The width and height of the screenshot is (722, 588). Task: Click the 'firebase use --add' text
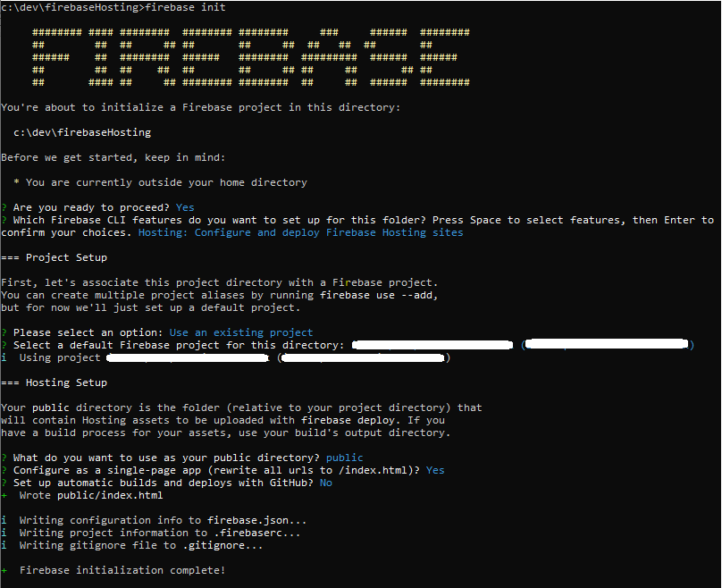(x=377, y=295)
